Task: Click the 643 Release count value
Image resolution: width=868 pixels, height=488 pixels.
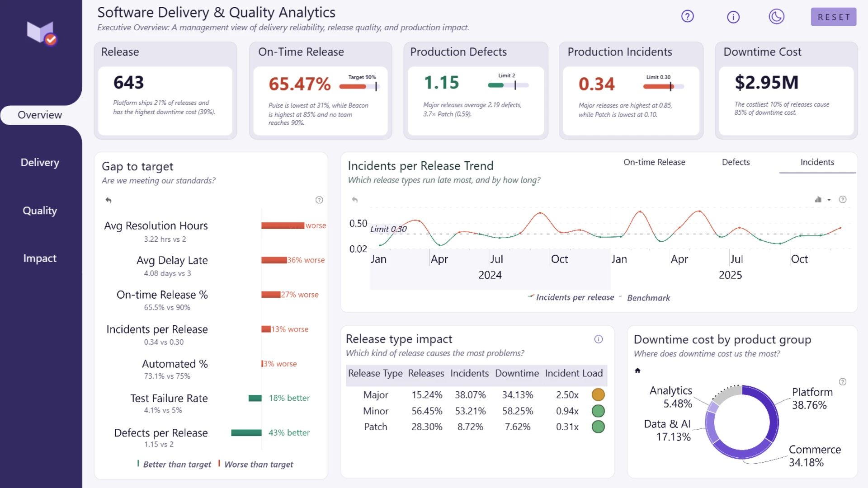Action: click(x=128, y=83)
